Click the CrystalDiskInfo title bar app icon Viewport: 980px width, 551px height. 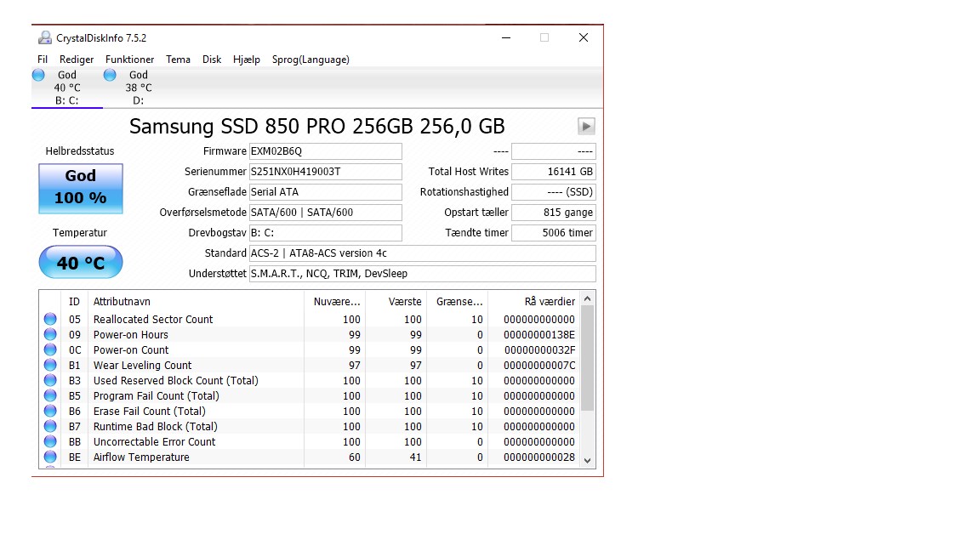(45, 38)
